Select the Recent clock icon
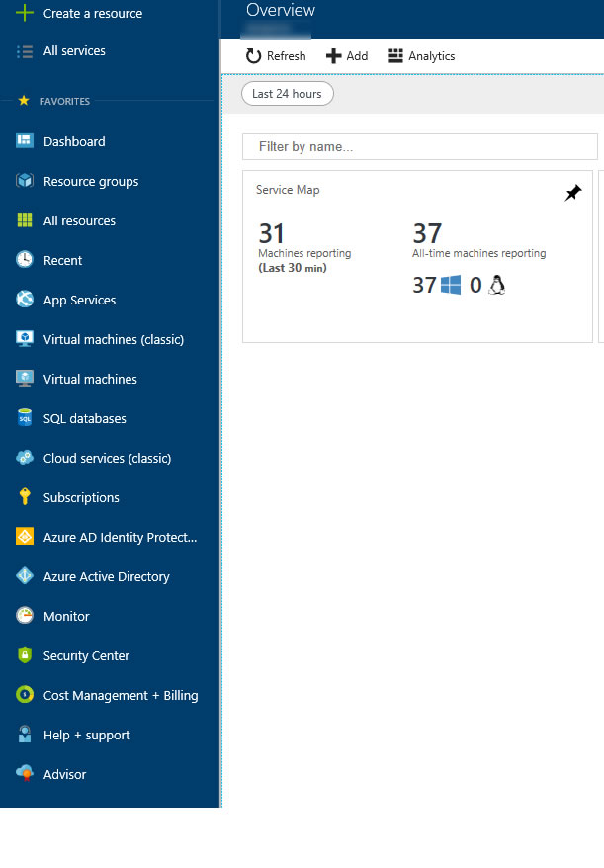 pos(25,261)
